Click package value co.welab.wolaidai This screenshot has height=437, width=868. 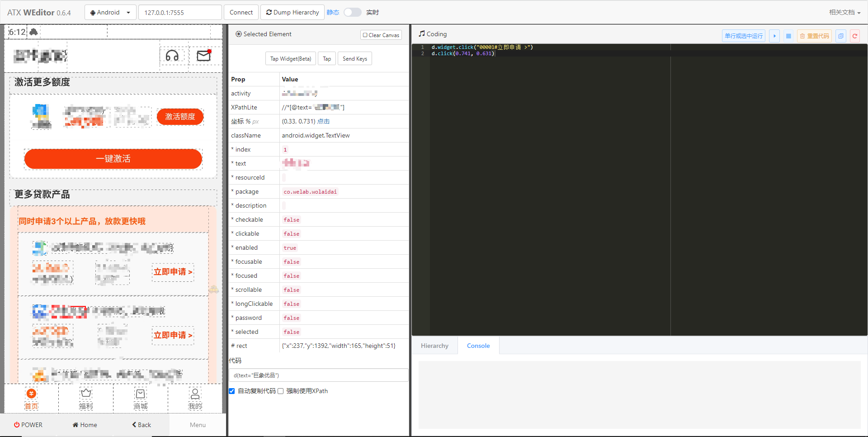[310, 192]
